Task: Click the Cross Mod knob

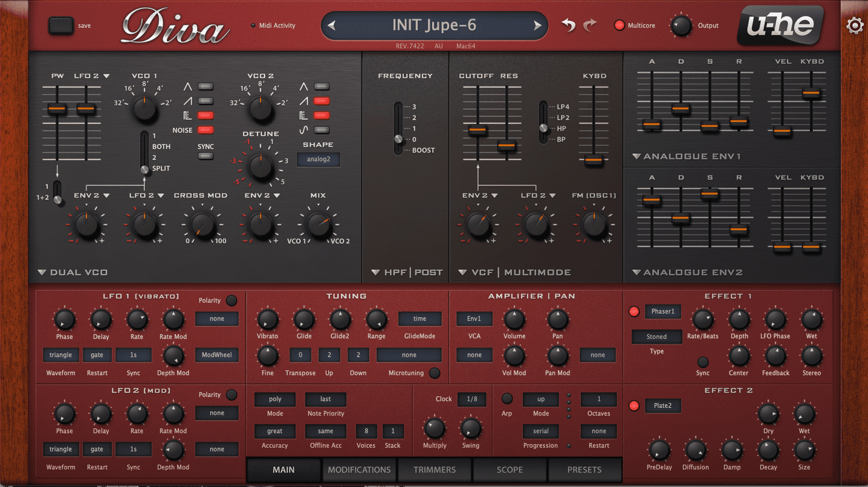Action: point(202,225)
